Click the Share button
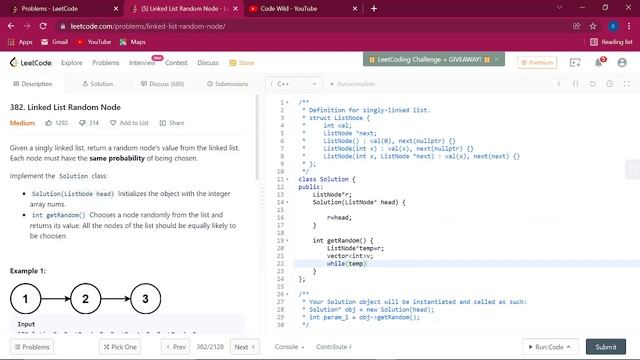 172,123
